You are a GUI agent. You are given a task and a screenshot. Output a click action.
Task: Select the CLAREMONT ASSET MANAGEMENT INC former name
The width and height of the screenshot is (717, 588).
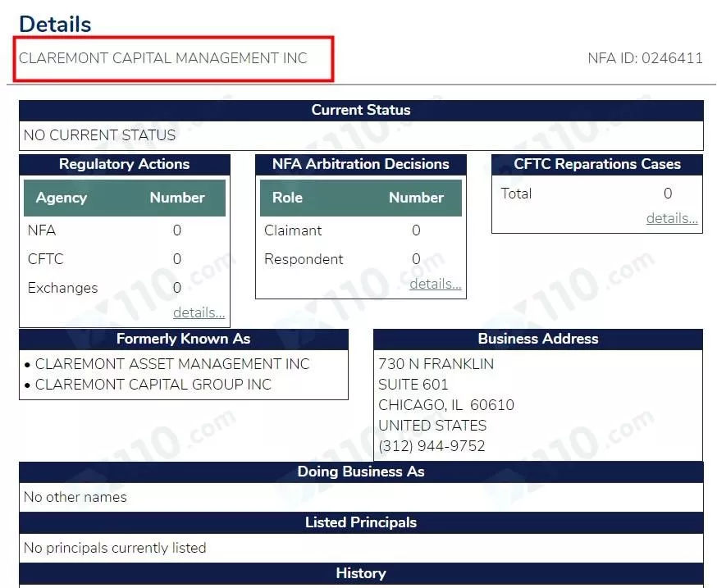point(172,364)
